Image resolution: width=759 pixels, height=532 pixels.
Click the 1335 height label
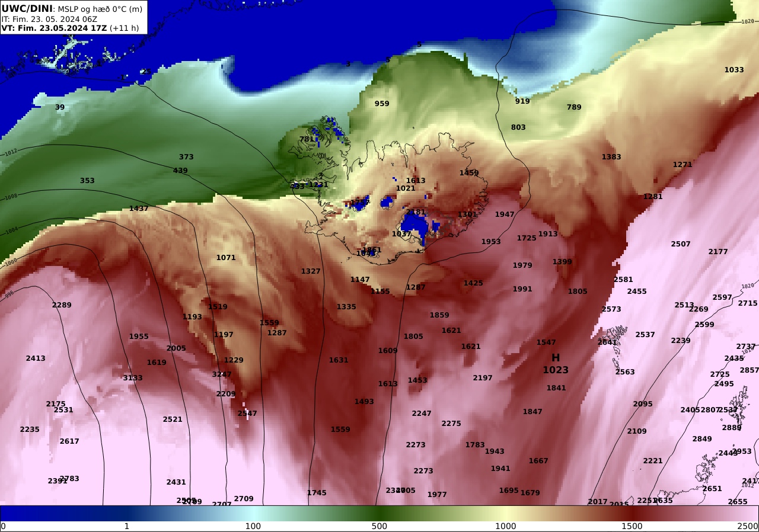[x=346, y=307]
